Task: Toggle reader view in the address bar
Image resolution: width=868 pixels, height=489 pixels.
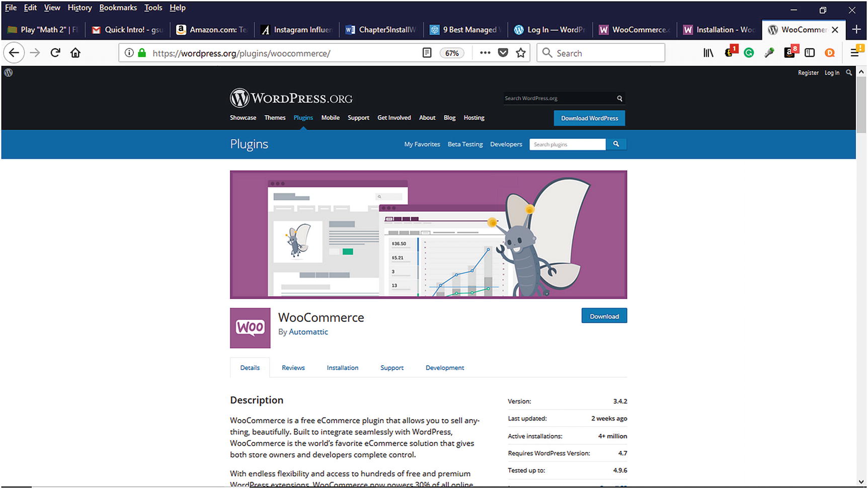Action: [427, 53]
